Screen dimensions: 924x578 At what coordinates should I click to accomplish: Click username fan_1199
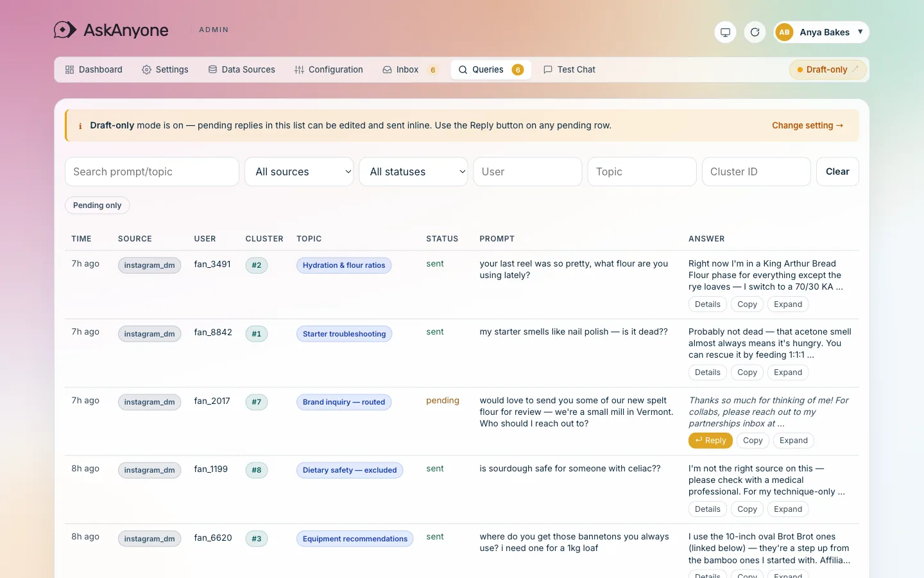(211, 469)
